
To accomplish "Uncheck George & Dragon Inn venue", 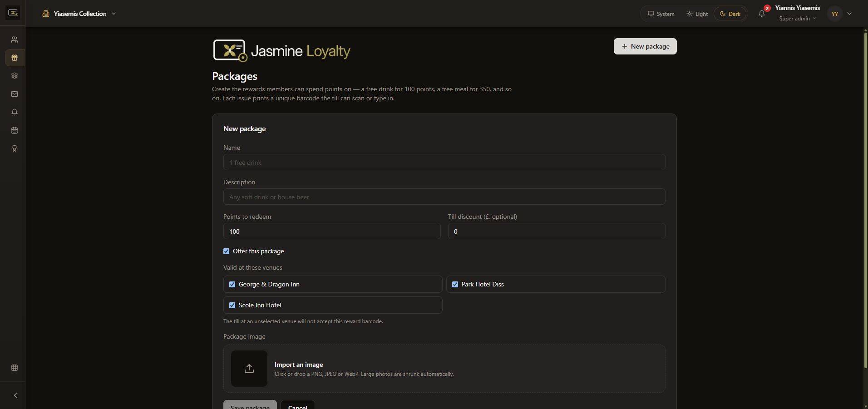I will (232, 284).
